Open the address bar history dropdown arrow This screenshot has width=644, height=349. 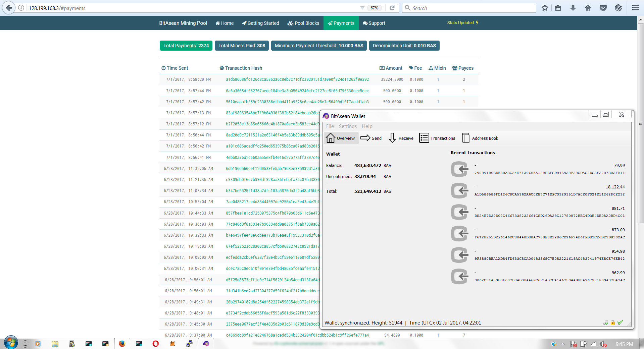[x=362, y=8]
